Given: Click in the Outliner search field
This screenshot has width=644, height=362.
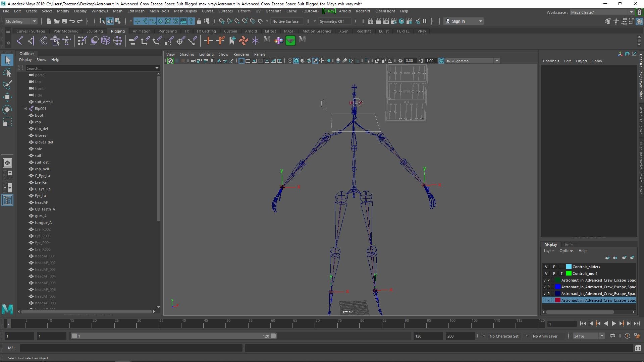Looking at the screenshot, I should click(x=90, y=68).
